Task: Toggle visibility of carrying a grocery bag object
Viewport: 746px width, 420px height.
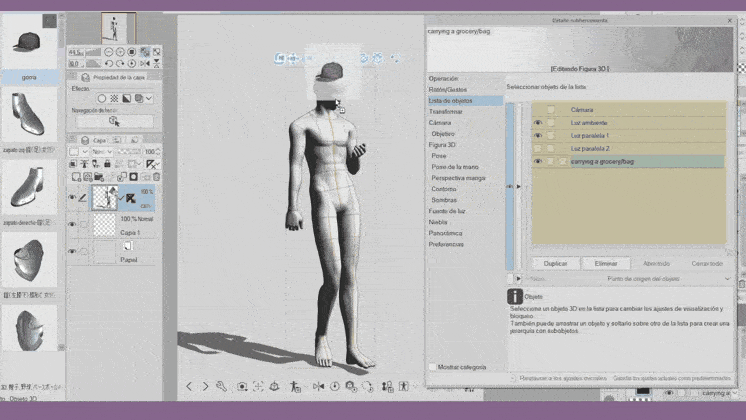Action: tap(538, 161)
